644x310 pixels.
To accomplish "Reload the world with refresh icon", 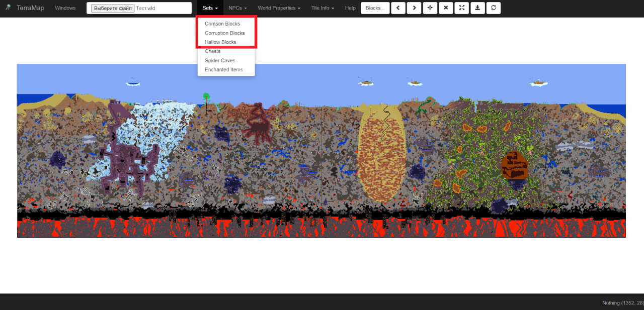I will coord(494,8).
